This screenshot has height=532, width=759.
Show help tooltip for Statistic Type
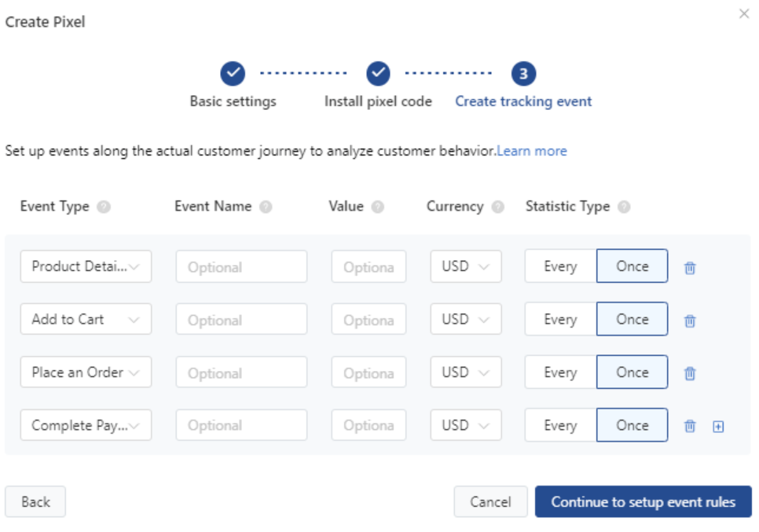(624, 207)
